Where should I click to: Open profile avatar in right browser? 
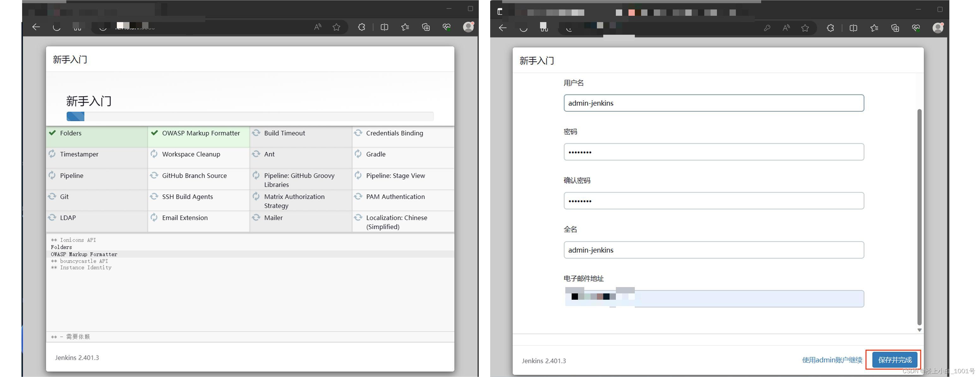tap(938, 28)
